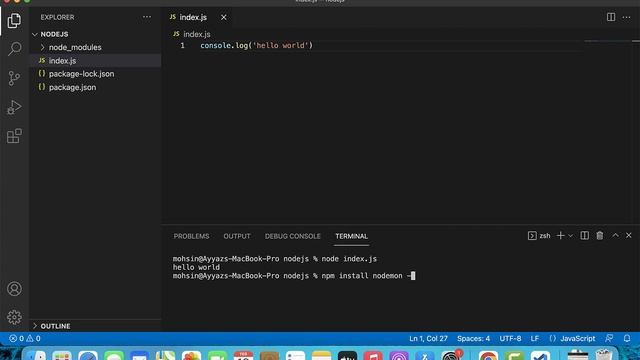The image size is (640, 360).
Task: Click code line 1 console.log statement
Action: 256,45
